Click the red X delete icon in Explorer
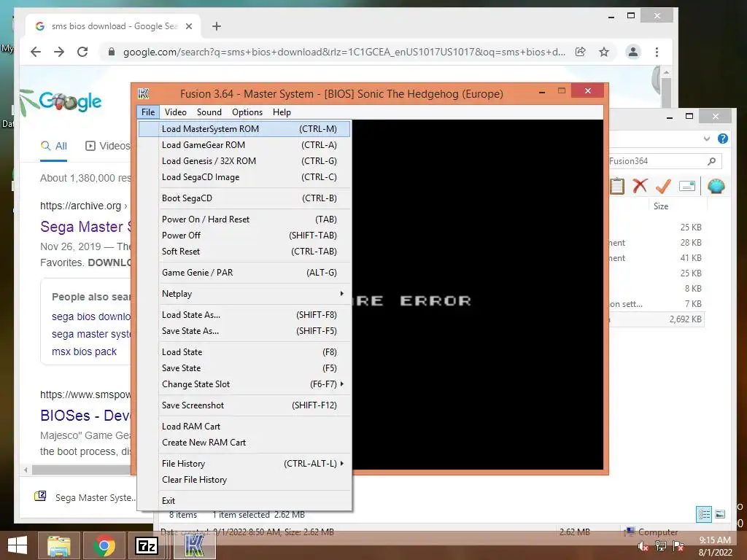Viewport: 747px width, 560px height. click(x=640, y=186)
